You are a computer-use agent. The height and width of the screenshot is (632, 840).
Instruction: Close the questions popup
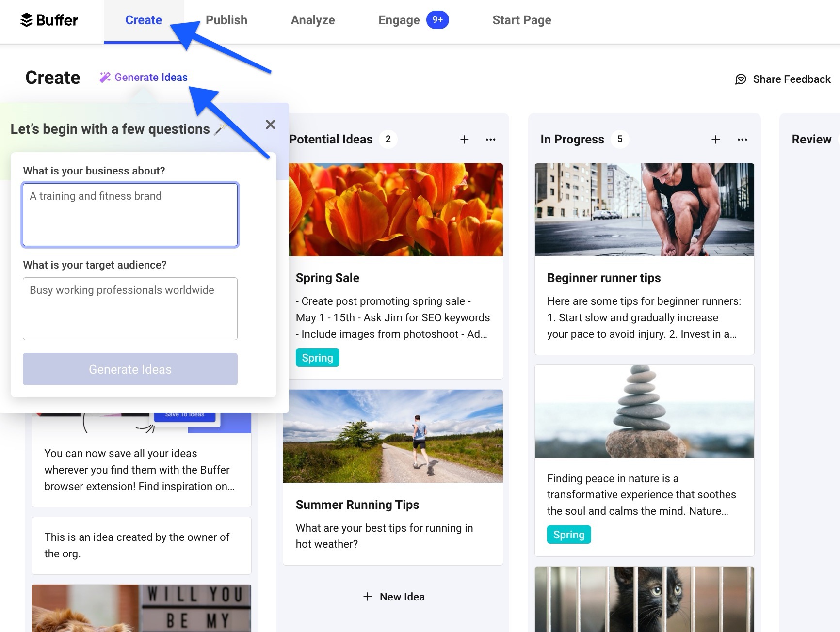click(270, 125)
